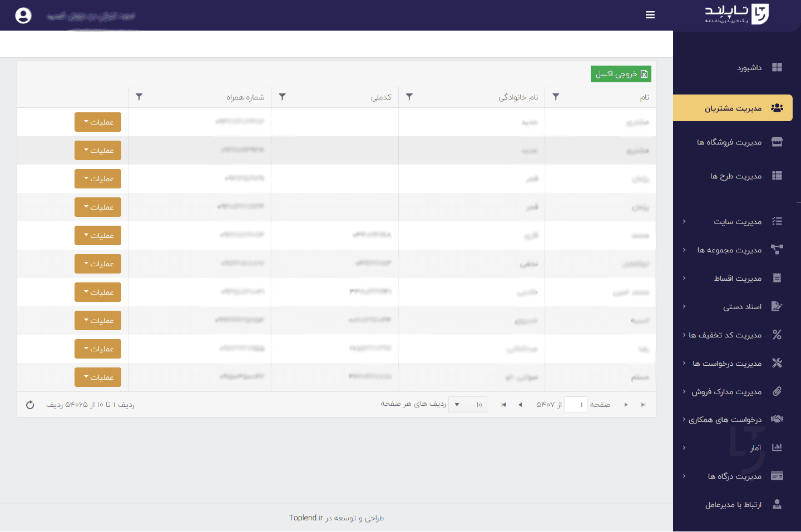Expand مدیریت درخواست ها chevron
This screenshot has width=801, height=532.
(x=684, y=364)
